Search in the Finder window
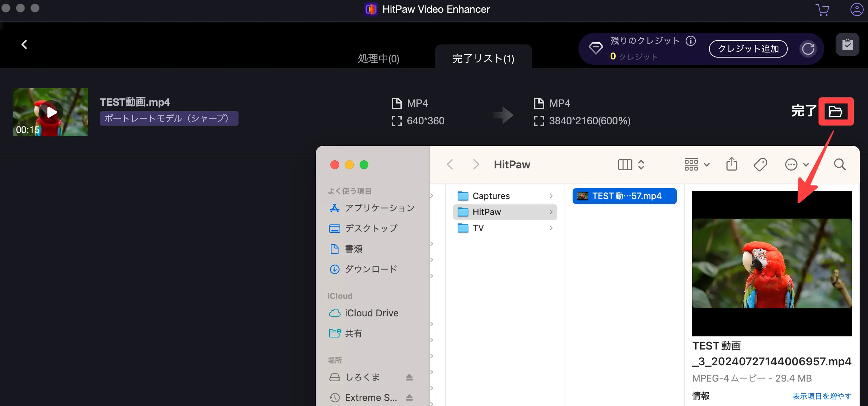 (x=840, y=165)
